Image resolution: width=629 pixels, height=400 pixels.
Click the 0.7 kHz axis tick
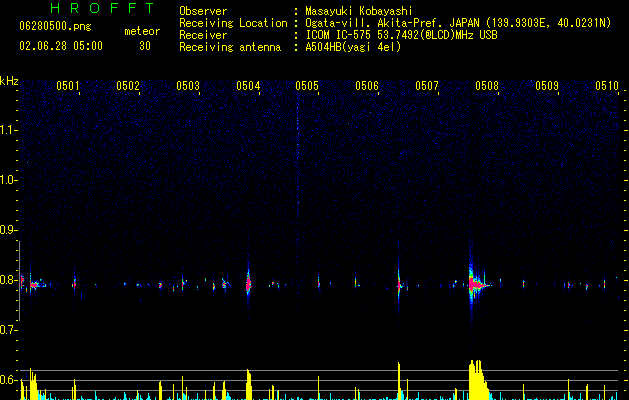[x=9, y=330]
